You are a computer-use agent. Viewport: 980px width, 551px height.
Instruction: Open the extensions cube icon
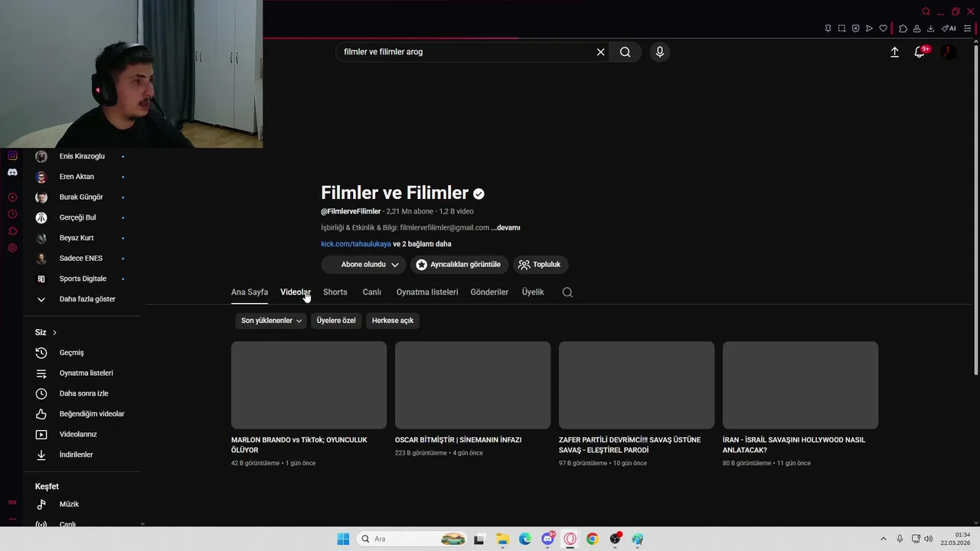tap(903, 28)
